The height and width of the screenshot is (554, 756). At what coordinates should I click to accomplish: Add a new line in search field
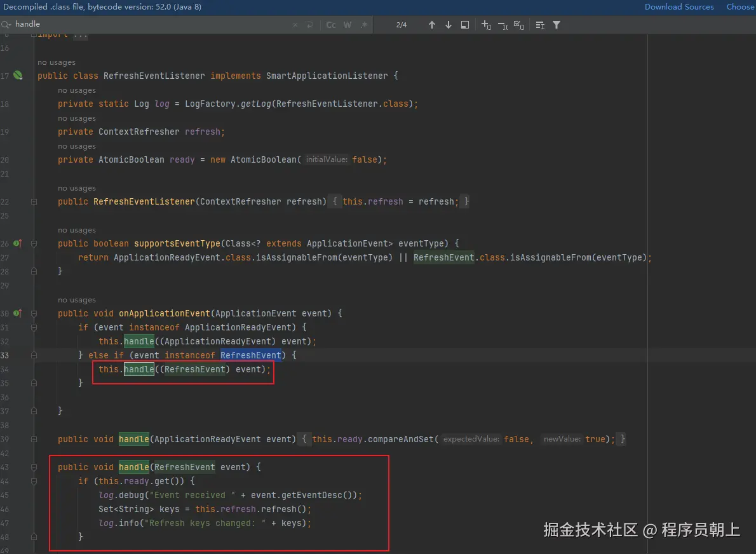(309, 25)
